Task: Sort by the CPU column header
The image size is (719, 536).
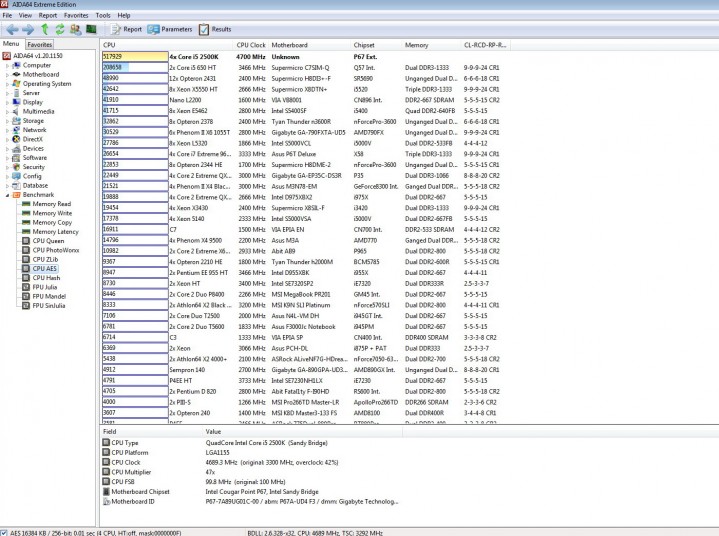Action: point(166,45)
